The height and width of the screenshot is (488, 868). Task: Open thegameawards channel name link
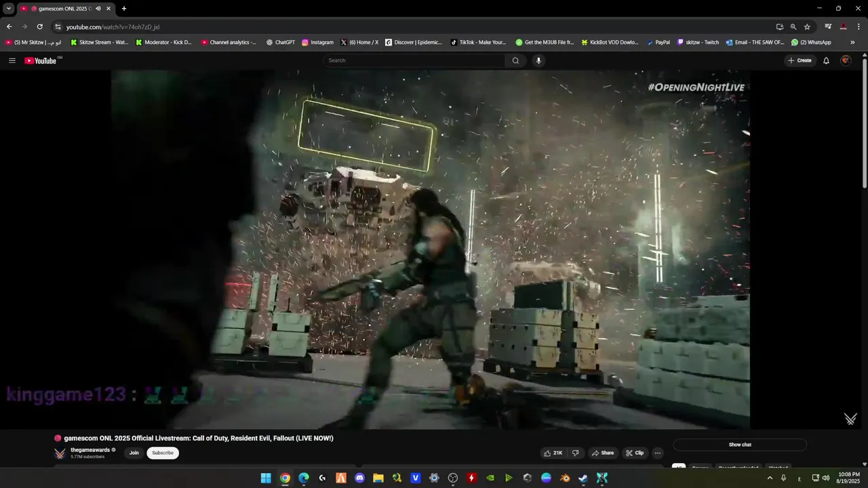(90, 449)
